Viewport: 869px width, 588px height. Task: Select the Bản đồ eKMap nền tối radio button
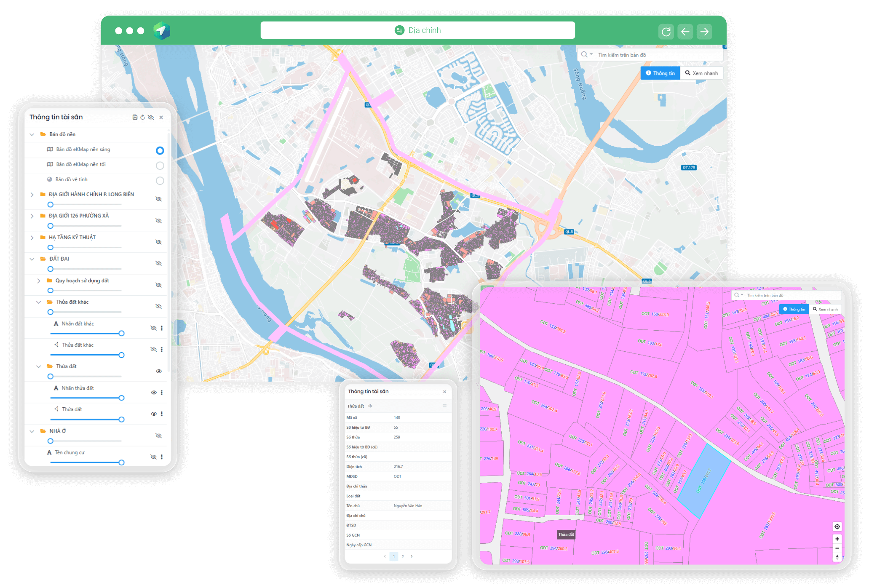click(x=160, y=166)
